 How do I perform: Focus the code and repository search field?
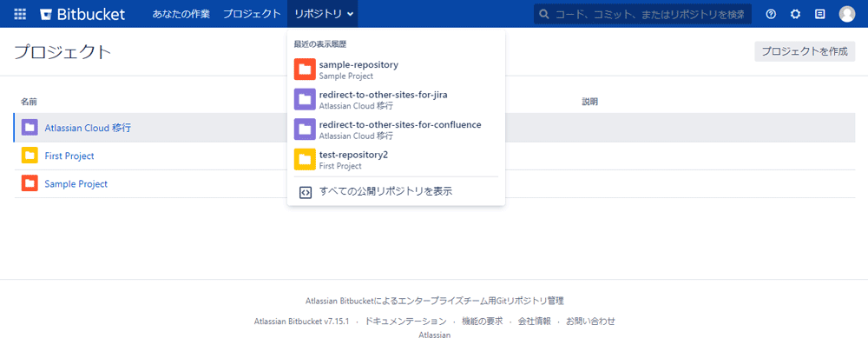(x=642, y=14)
